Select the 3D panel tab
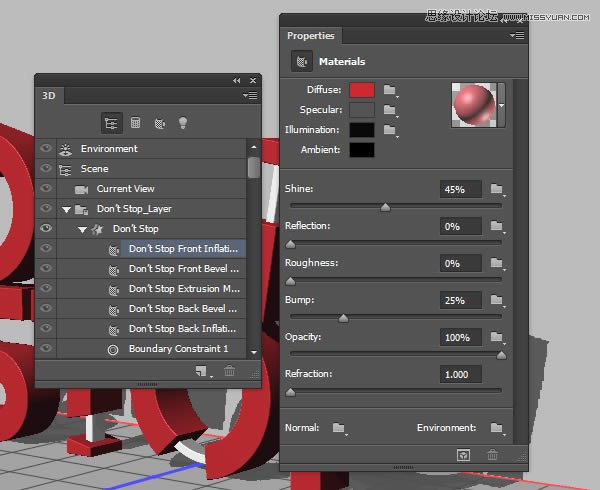The height and width of the screenshot is (490, 600). click(49, 96)
